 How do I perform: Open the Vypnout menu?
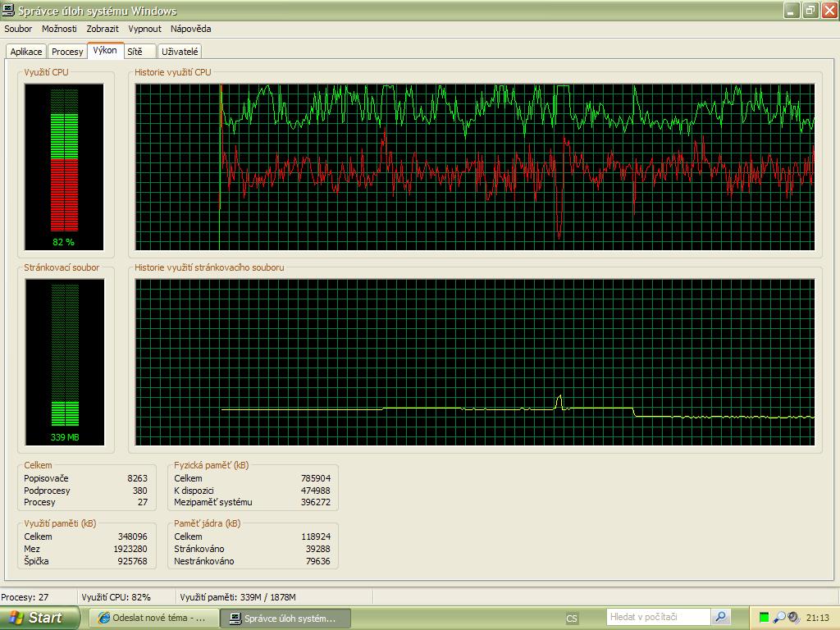point(144,29)
